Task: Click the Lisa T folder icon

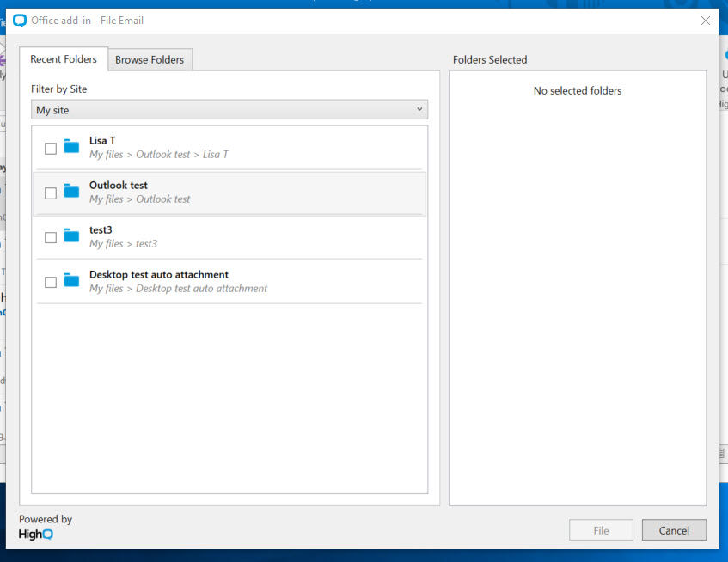Action: click(71, 146)
